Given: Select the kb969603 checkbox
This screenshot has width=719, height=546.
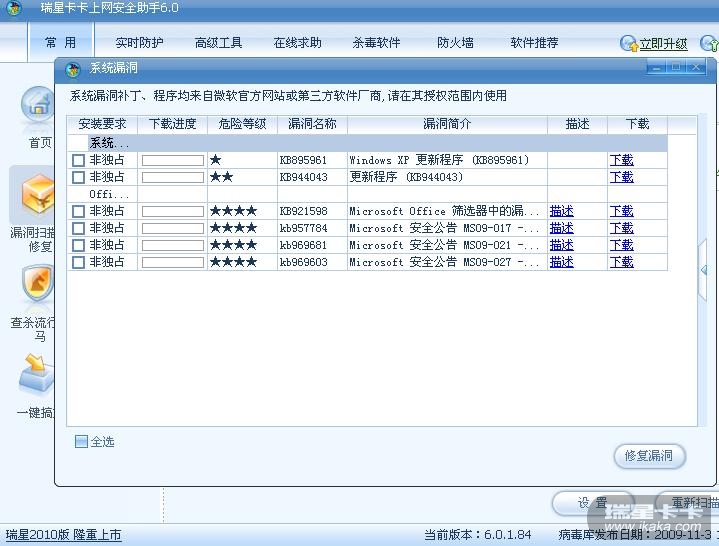Looking at the screenshot, I should point(78,262).
